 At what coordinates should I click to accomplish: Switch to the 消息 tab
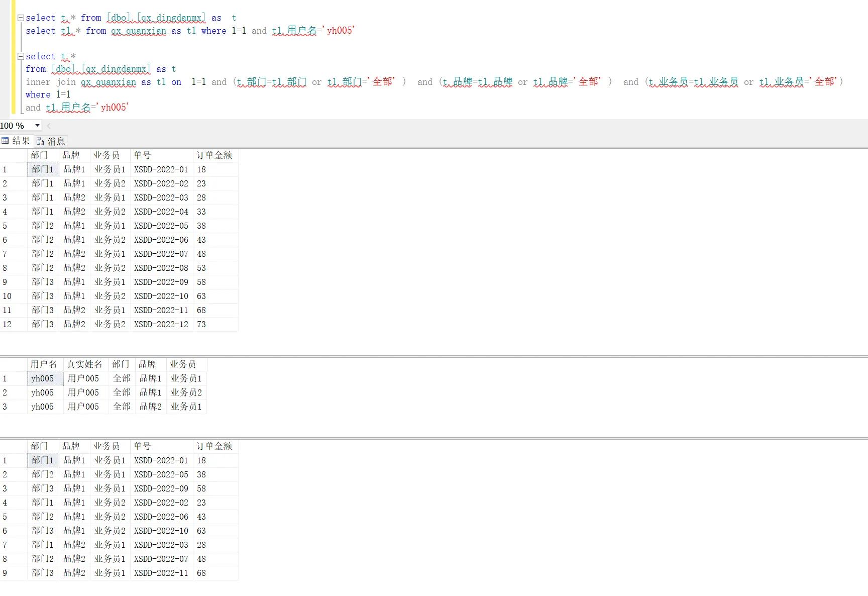click(x=56, y=142)
